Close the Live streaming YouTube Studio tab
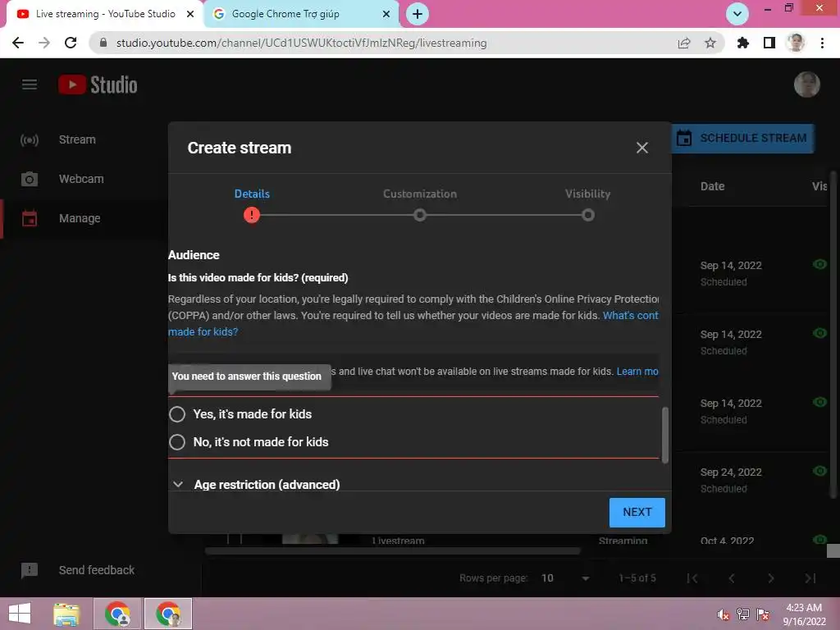The width and height of the screenshot is (840, 630). point(189,14)
